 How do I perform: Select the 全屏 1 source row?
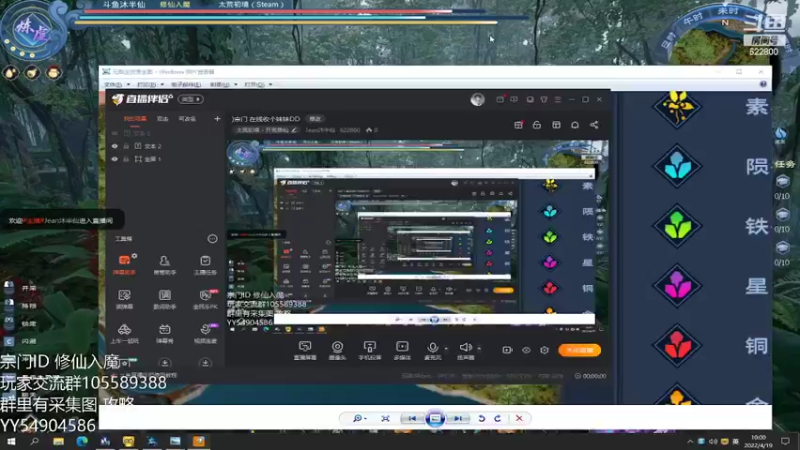pos(163,159)
